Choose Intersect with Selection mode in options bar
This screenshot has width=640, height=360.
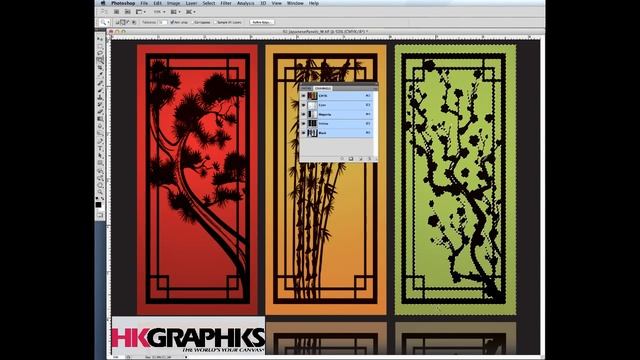[133, 22]
